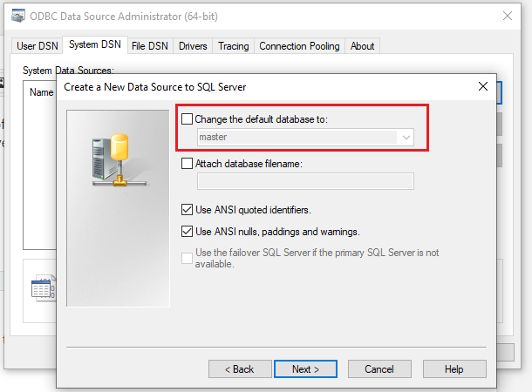Toggle Use ANSI nulls, paddings and warnings
The image size is (532, 392).
click(x=187, y=232)
